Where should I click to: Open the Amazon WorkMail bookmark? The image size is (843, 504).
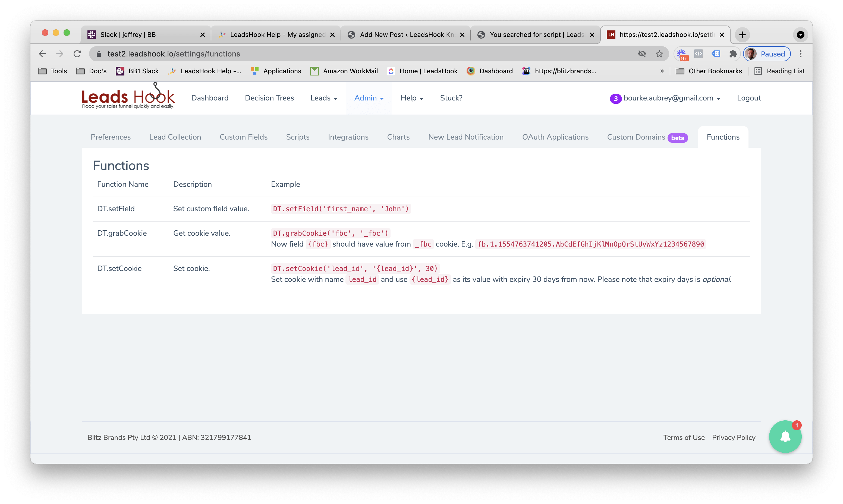click(x=344, y=71)
